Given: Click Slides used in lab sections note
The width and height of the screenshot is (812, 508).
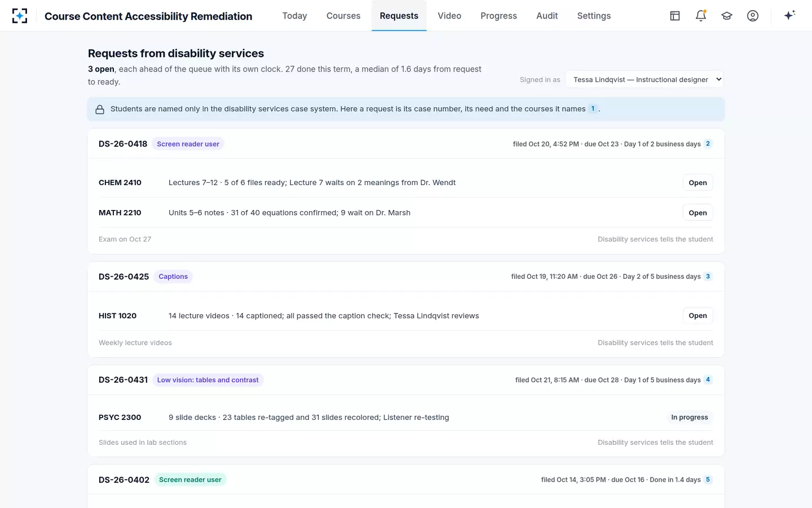Looking at the screenshot, I should tap(143, 443).
